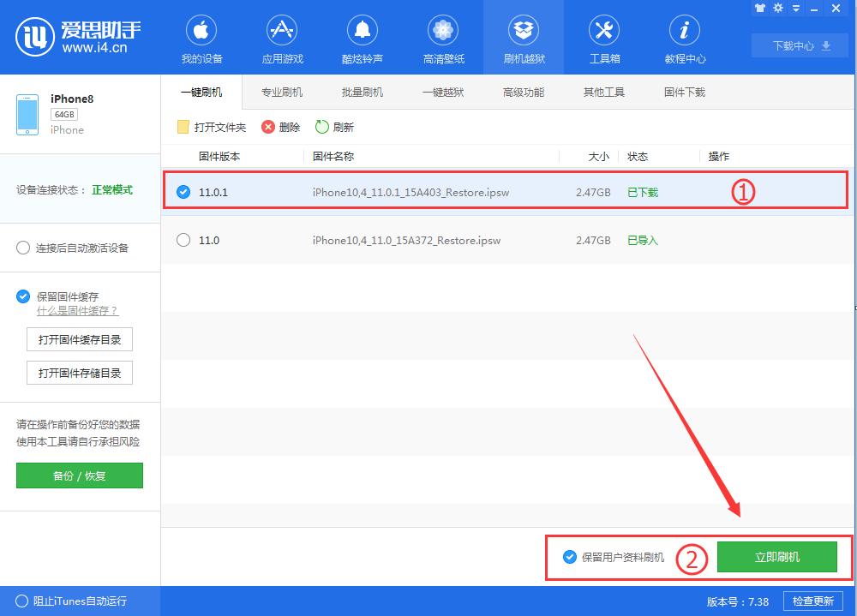
Task: Close the 爱思助手 window
Action: 836,9
